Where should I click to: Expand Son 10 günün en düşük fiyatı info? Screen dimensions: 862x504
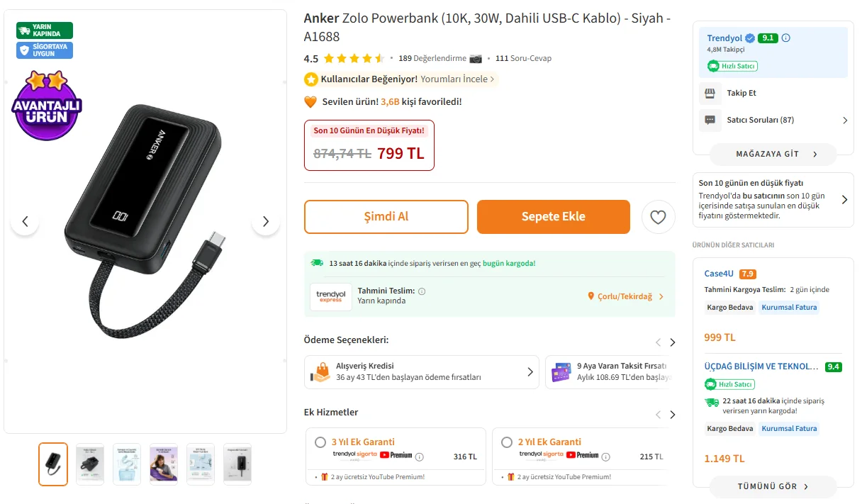844,200
